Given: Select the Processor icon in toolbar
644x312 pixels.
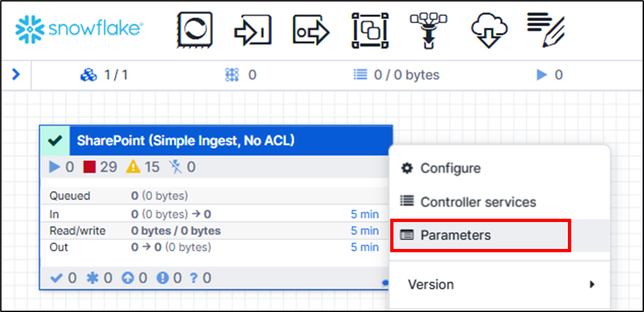Looking at the screenshot, I should tap(195, 30).
